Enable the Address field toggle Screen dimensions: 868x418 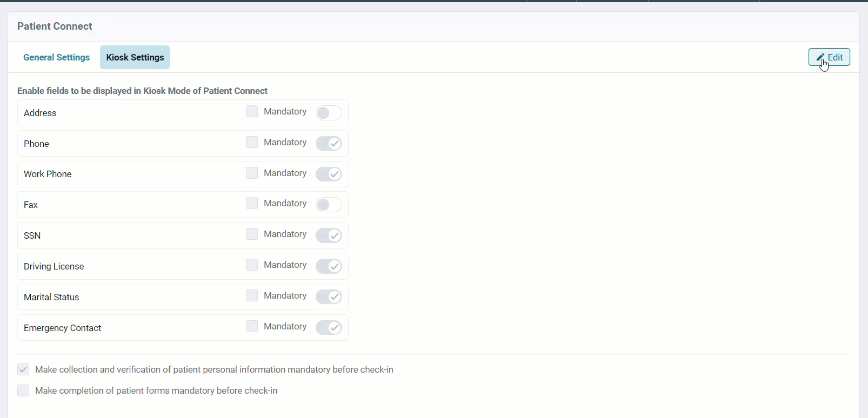pos(329,113)
